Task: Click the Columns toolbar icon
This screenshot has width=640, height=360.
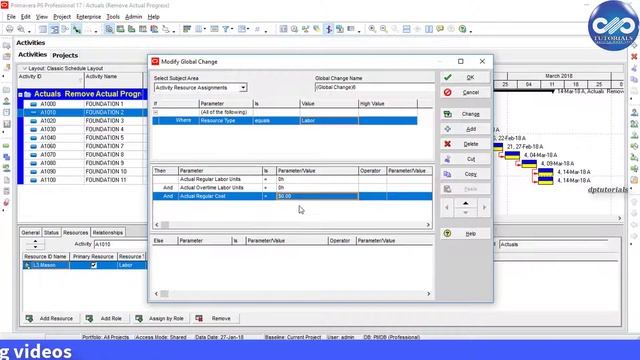Action: (198, 29)
